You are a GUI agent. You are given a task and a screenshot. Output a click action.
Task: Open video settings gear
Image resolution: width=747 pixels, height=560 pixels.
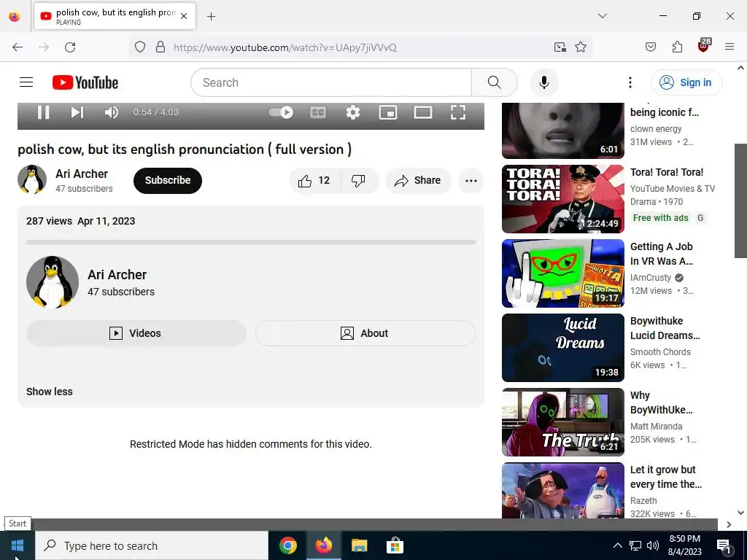[x=352, y=112]
